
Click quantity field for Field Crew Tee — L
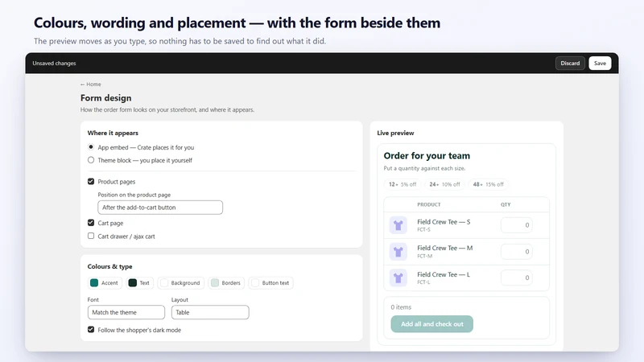tap(516, 278)
